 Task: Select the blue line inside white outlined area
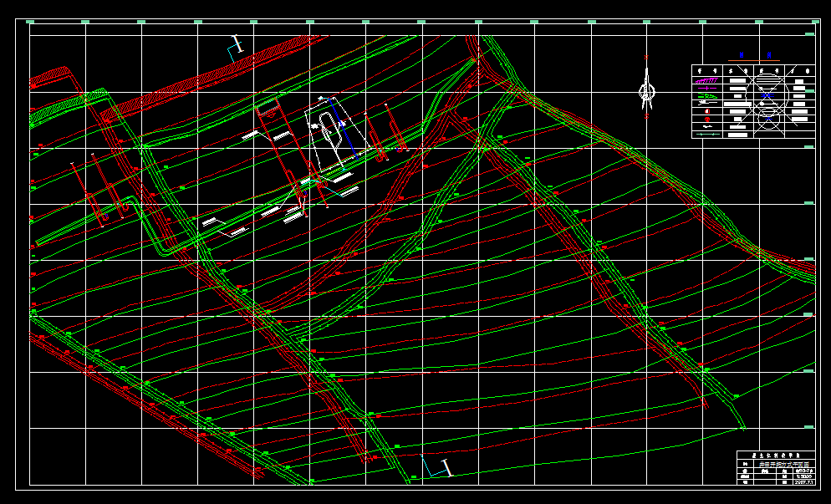click(344, 128)
